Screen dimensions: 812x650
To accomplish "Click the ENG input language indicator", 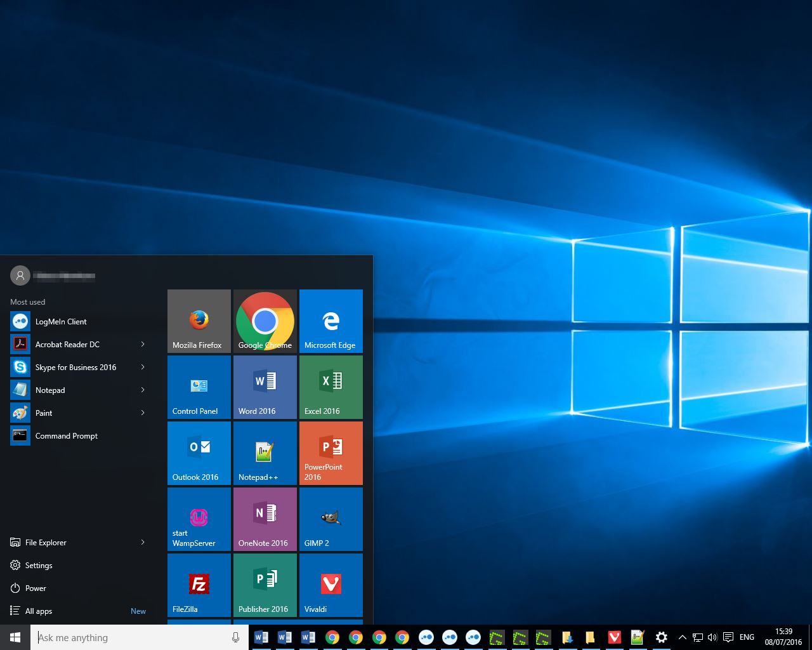I will click(747, 637).
